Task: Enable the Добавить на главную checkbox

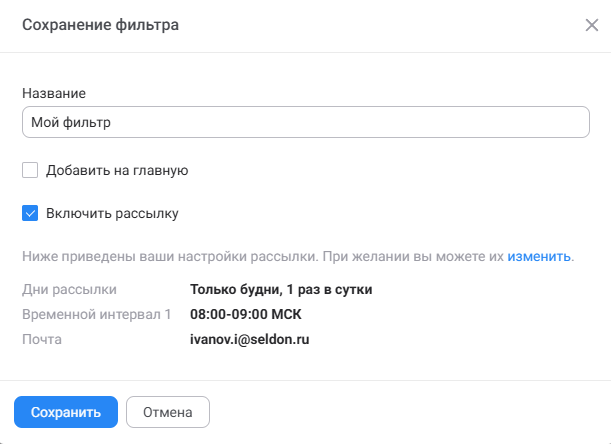Action: (30, 170)
